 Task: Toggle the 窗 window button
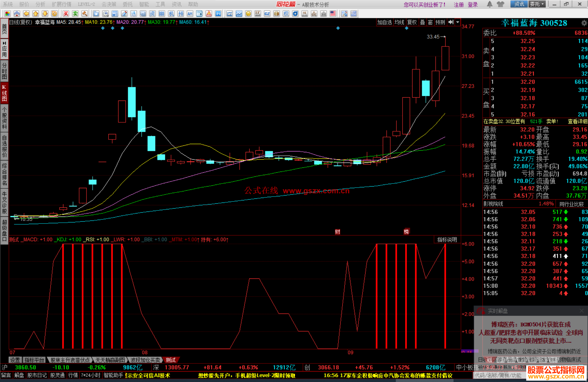point(430,22)
